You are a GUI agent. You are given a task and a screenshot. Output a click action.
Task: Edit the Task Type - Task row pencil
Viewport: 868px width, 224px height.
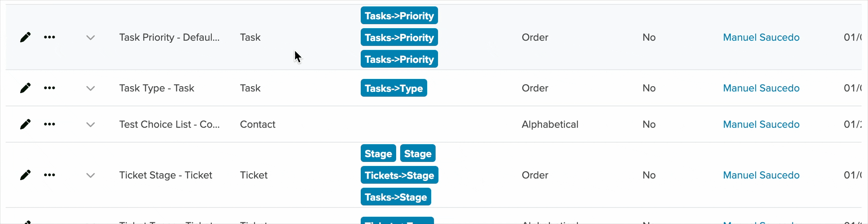click(x=25, y=88)
